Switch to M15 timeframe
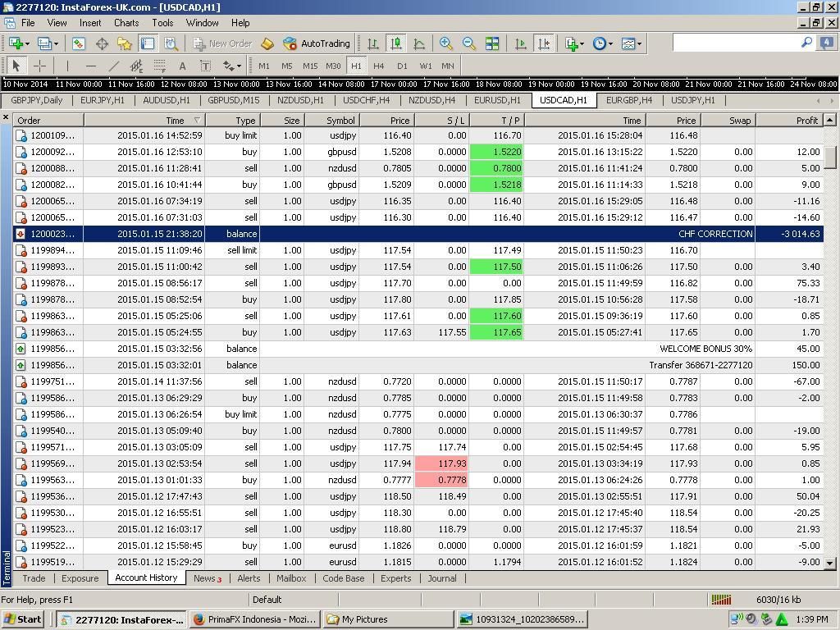Screen dimensions: 840x630 [309, 66]
